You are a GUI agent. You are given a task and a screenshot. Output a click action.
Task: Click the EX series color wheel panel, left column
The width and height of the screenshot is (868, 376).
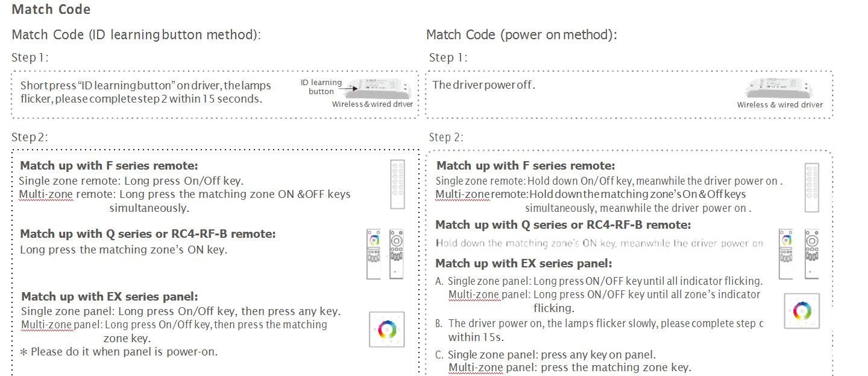click(x=386, y=330)
